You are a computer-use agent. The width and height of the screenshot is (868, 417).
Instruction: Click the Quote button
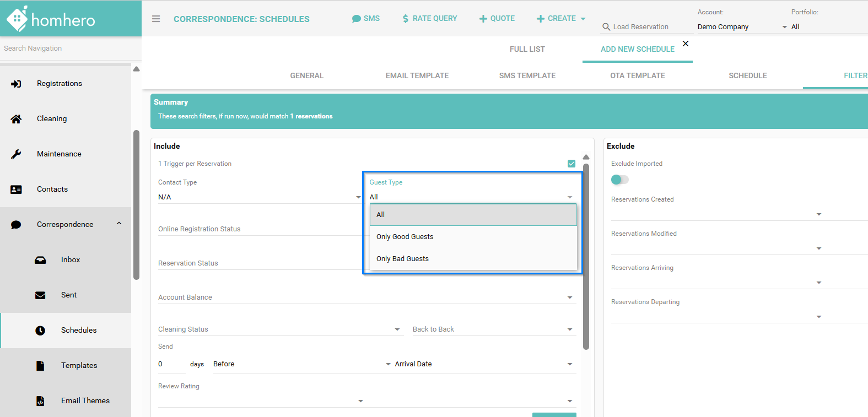(x=497, y=19)
